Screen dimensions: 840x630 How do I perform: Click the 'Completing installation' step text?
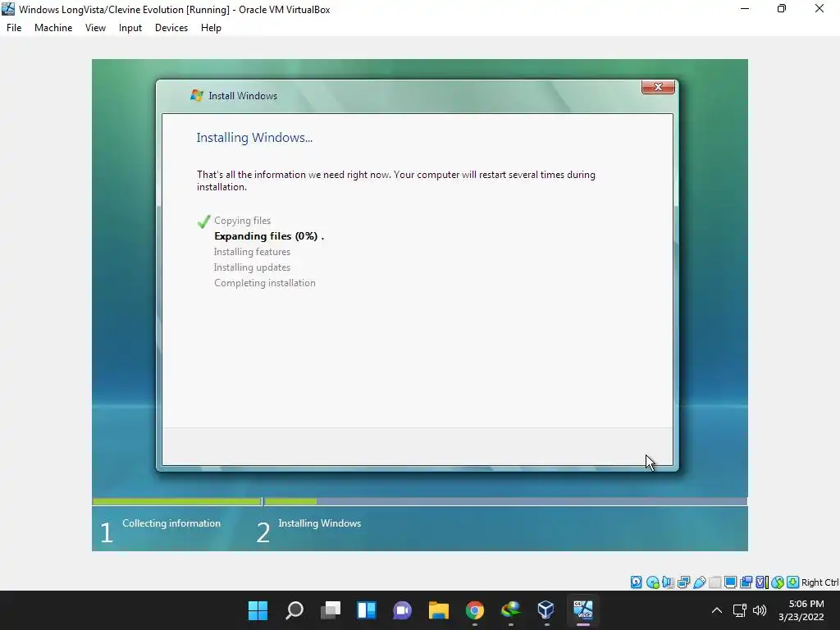coord(265,283)
